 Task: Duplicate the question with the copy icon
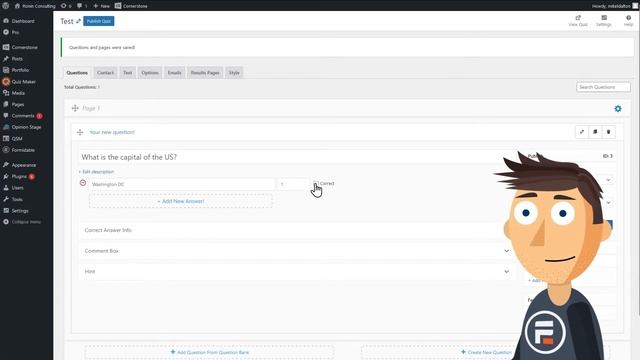point(595,132)
